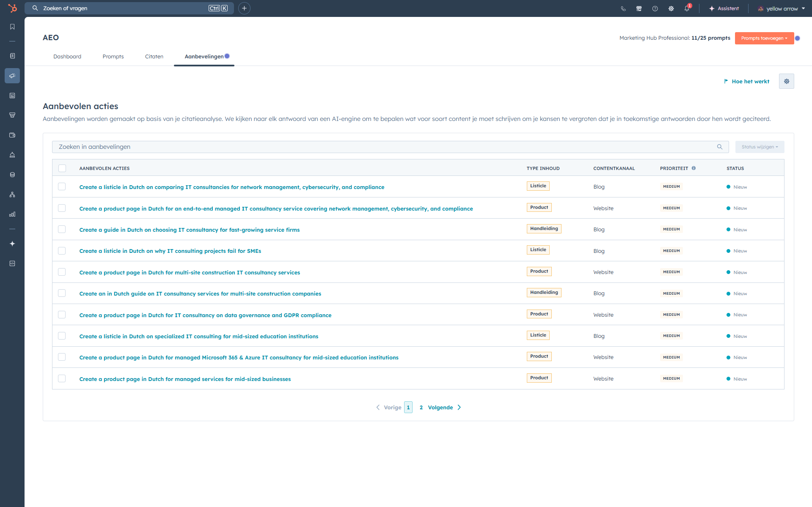Toggle the select-all checkbox in table header
812x507 pixels.
(x=62, y=168)
